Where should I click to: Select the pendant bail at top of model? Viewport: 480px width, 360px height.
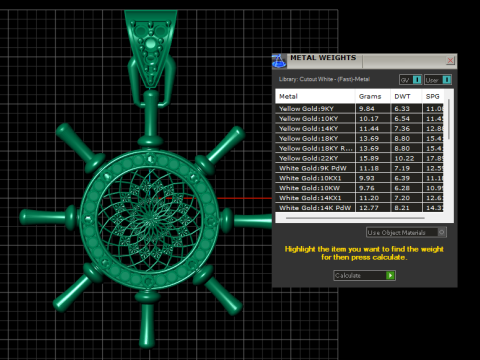[151, 50]
